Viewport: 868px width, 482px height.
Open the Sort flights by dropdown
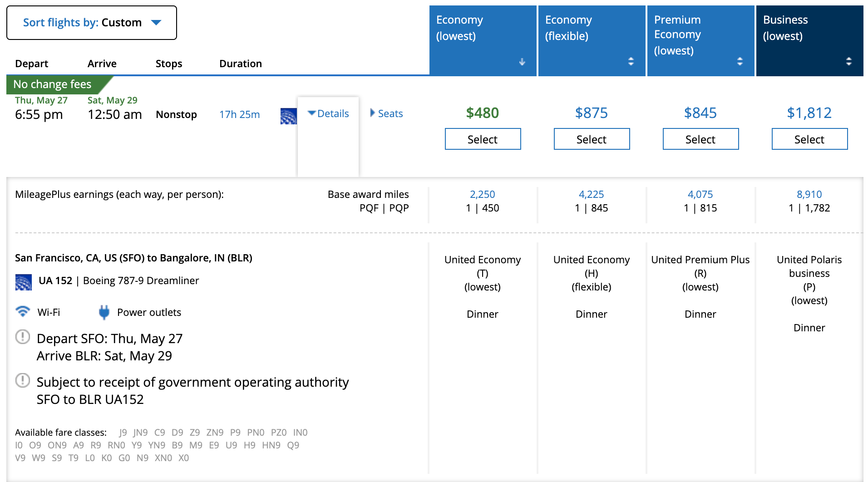(x=91, y=23)
